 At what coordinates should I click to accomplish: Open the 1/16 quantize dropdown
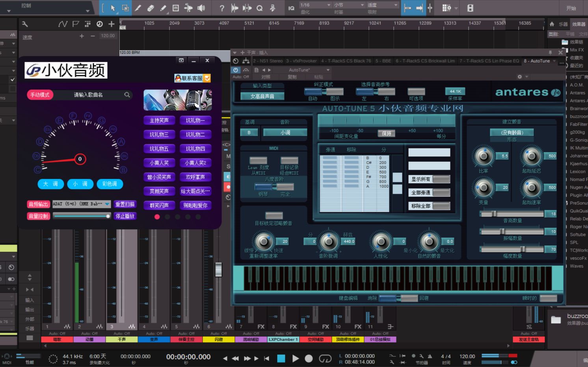tap(315, 5)
